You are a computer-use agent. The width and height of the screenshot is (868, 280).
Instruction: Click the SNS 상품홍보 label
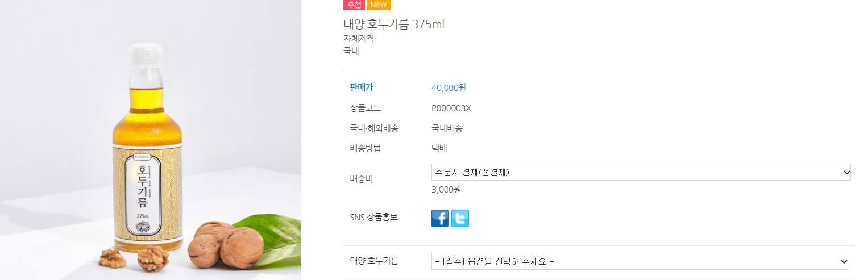pyautogui.click(x=373, y=217)
